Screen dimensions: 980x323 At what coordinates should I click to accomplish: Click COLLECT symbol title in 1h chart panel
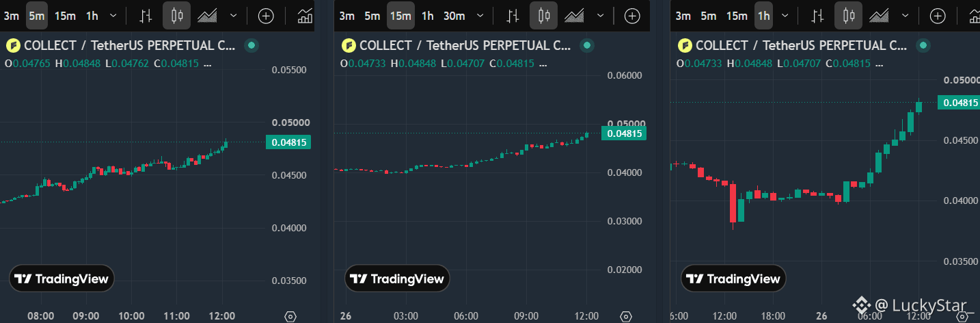(801, 46)
